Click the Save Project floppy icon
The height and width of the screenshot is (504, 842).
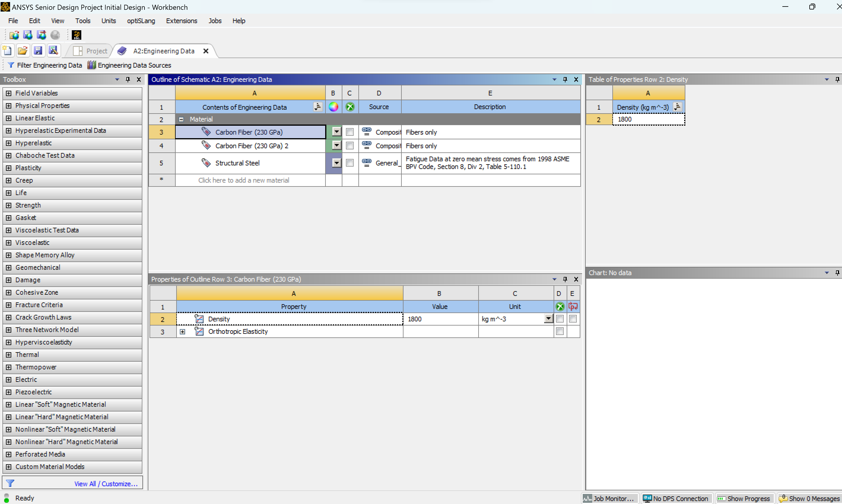pos(38,51)
